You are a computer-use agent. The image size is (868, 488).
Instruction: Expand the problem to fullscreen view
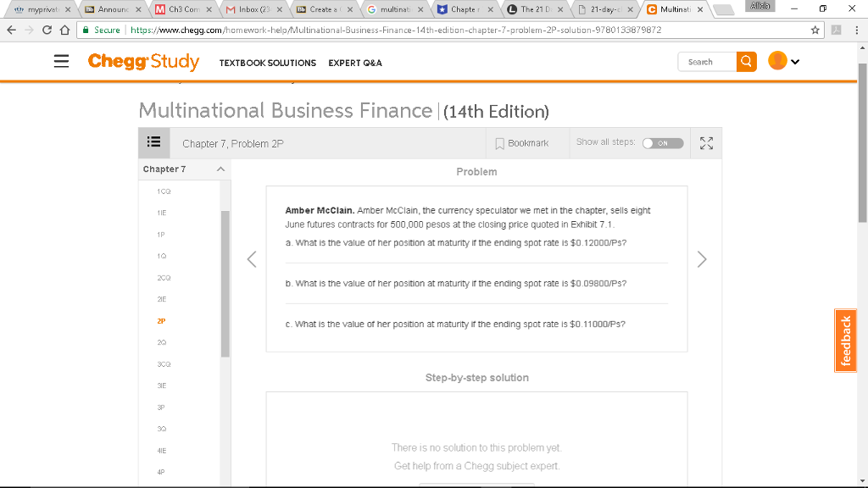[x=705, y=143]
